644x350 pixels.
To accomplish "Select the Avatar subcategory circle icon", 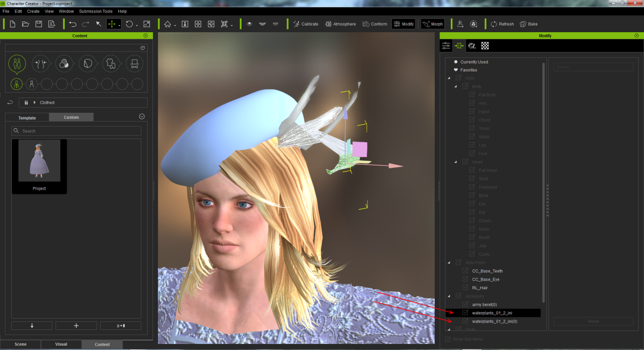I will pyautogui.click(x=17, y=84).
